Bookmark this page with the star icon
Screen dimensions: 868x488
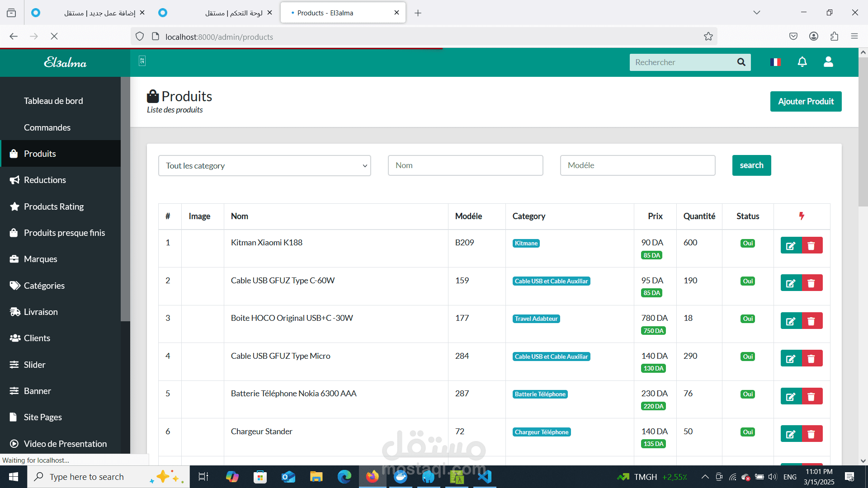[x=708, y=37]
